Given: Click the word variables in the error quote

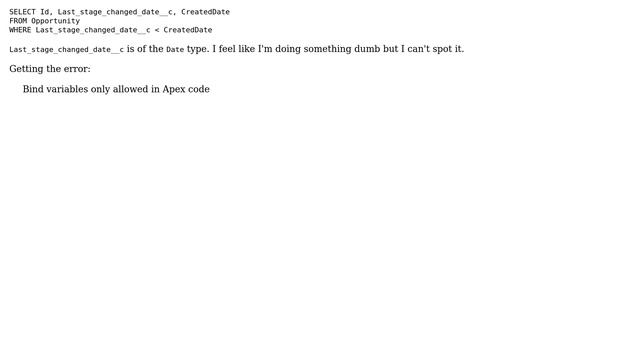Looking at the screenshot, I should coord(67,89).
